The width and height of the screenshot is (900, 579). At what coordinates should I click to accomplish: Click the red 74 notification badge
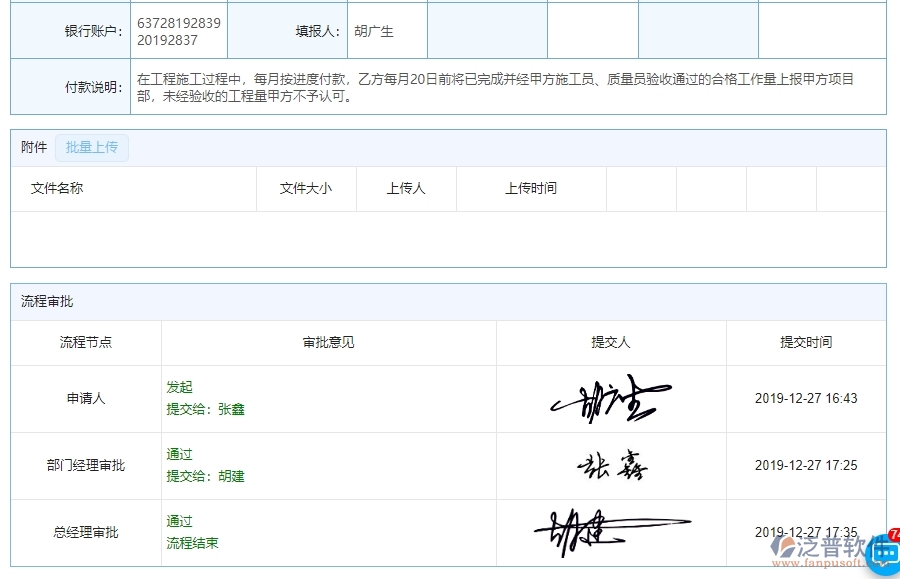pyautogui.click(x=891, y=535)
